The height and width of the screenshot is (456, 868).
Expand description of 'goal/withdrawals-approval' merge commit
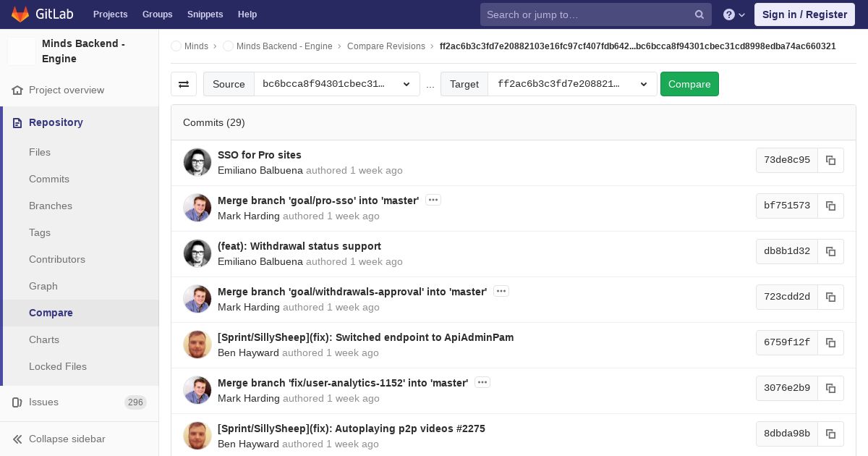(x=501, y=291)
